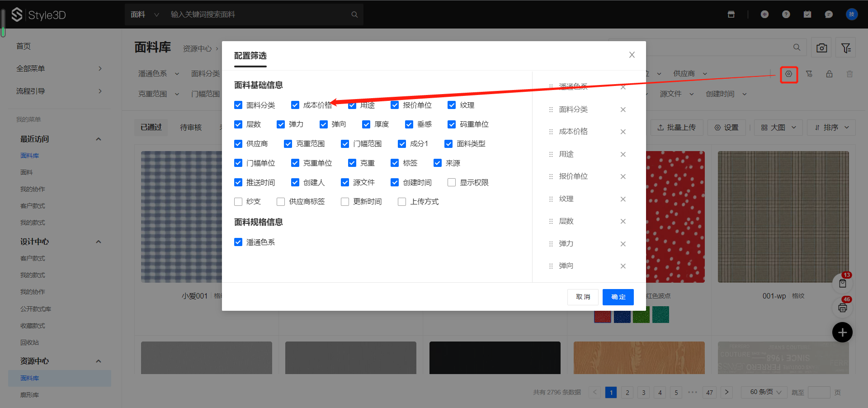This screenshot has width=868, height=408.
Task: Click the search magnifier in top bar
Action: [354, 14]
